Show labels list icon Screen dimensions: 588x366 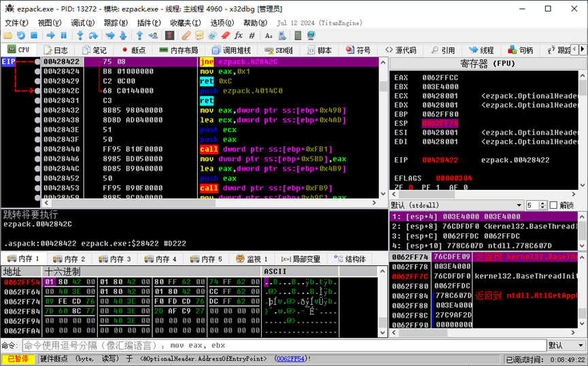[212, 35]
